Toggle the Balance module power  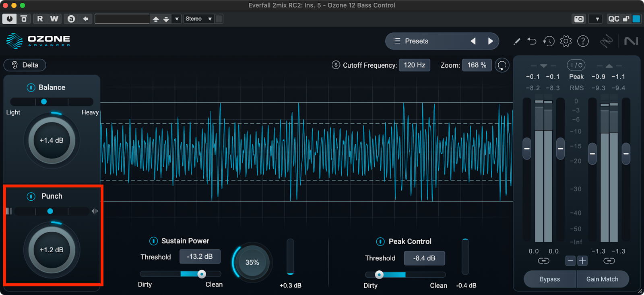coord(31,87)
